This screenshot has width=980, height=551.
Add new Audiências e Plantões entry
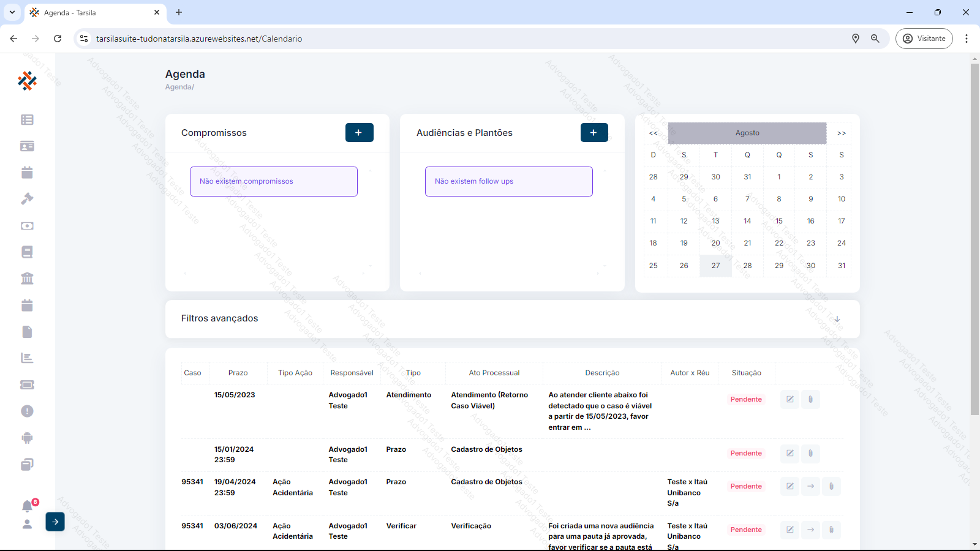click(594, 133)
